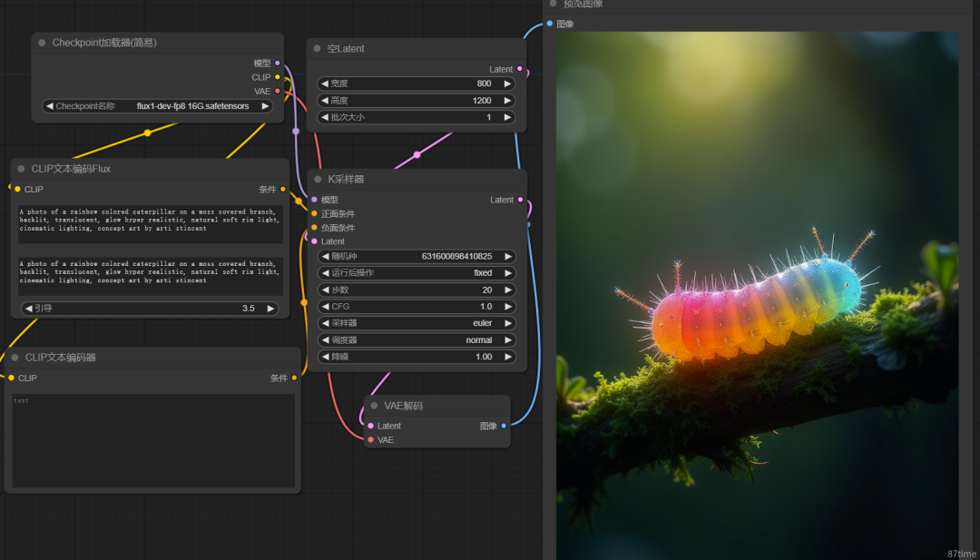Click the 引导 3.5 guidance slider
Viewport: 980px width, 560px height.
[x=150, y=309]
